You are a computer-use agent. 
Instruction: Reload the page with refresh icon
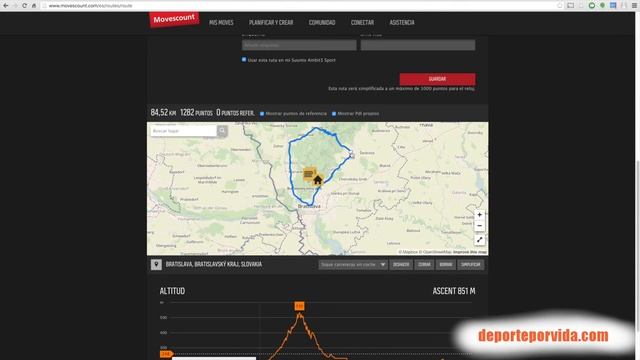click(x=24, y=6)
